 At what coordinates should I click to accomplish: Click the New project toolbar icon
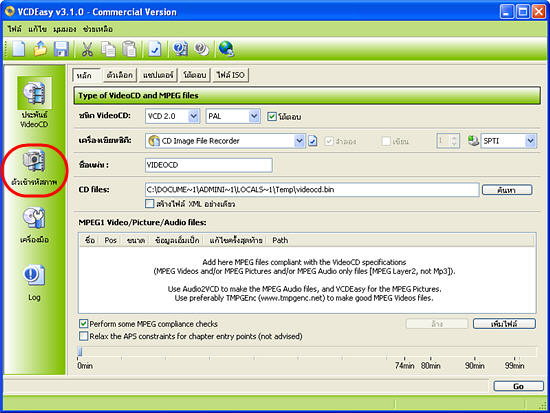19,49
